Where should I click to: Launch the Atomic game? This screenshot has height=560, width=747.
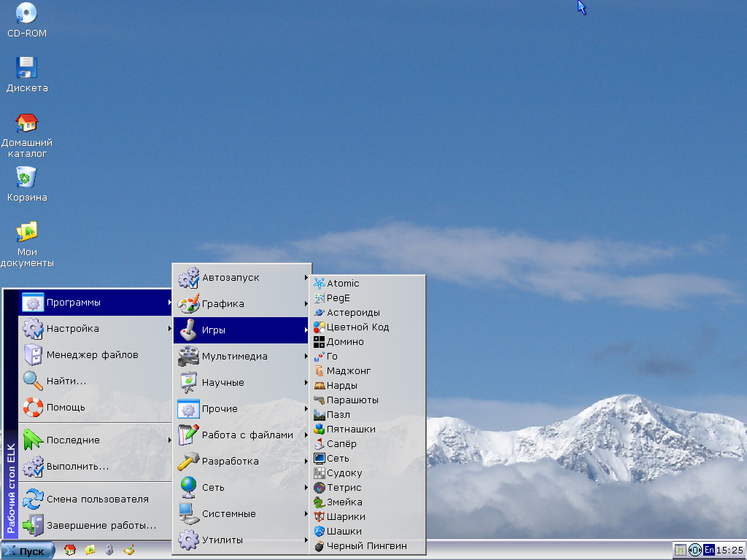343,283
